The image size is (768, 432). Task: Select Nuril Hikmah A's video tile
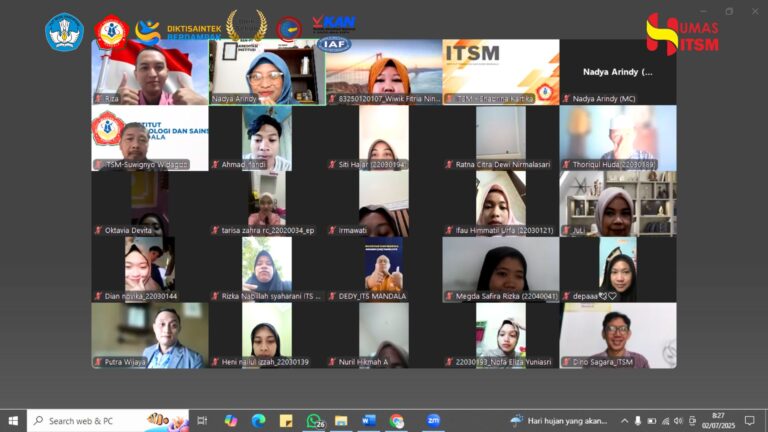pos(384,336)
